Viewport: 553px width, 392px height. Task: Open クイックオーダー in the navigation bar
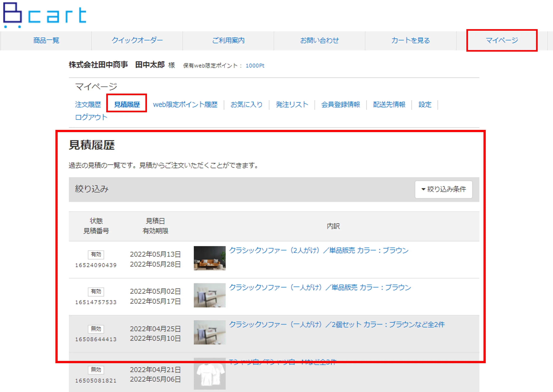pos(137,40)
